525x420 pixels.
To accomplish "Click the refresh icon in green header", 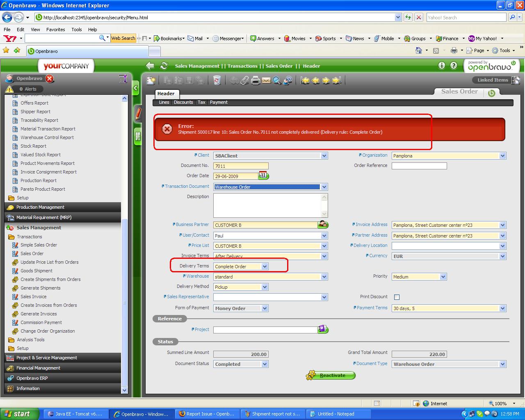I will (164, 66).
